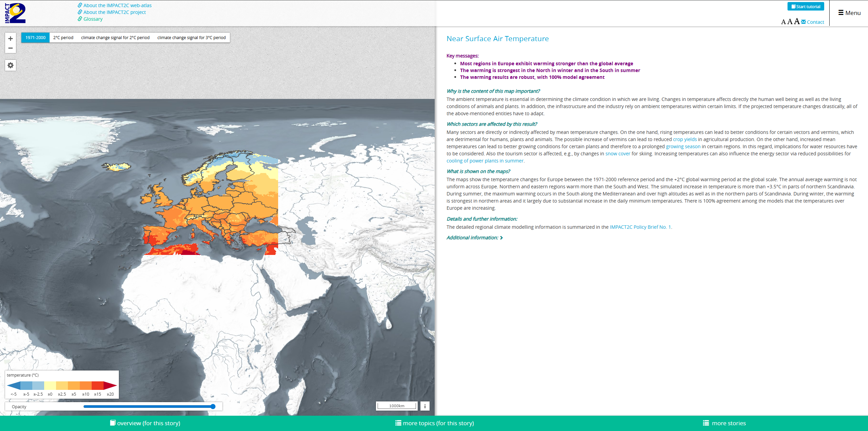Click 'Why is the content of this map important?'
The height and width of the screenshot is (431, 868).
[493, 91]
